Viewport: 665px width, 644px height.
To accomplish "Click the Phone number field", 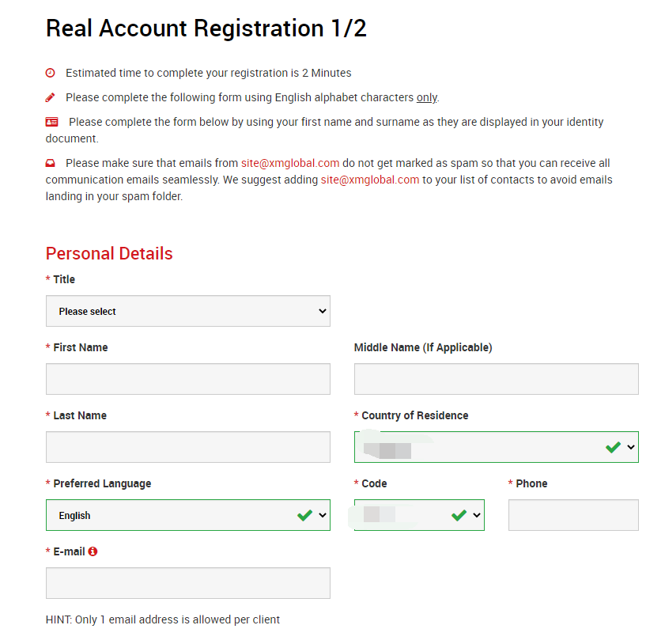I will click(x=573, y=515).
